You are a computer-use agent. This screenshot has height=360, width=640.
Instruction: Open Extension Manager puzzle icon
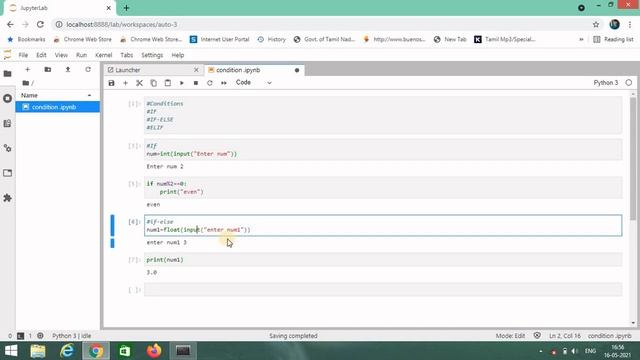coord(7,198)
